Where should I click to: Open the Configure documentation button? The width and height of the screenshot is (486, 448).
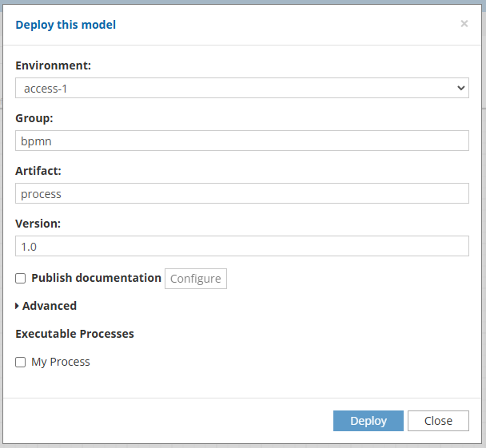point(196,279)
